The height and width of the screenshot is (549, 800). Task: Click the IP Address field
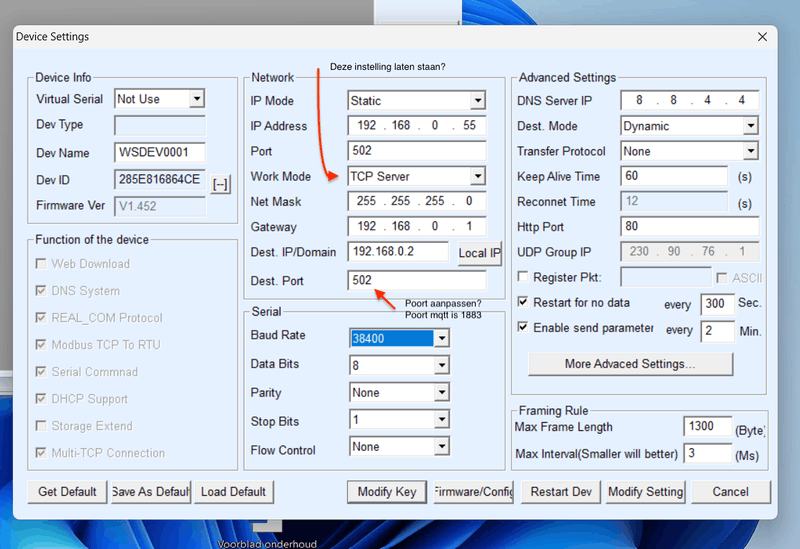[x=416, y=126]
